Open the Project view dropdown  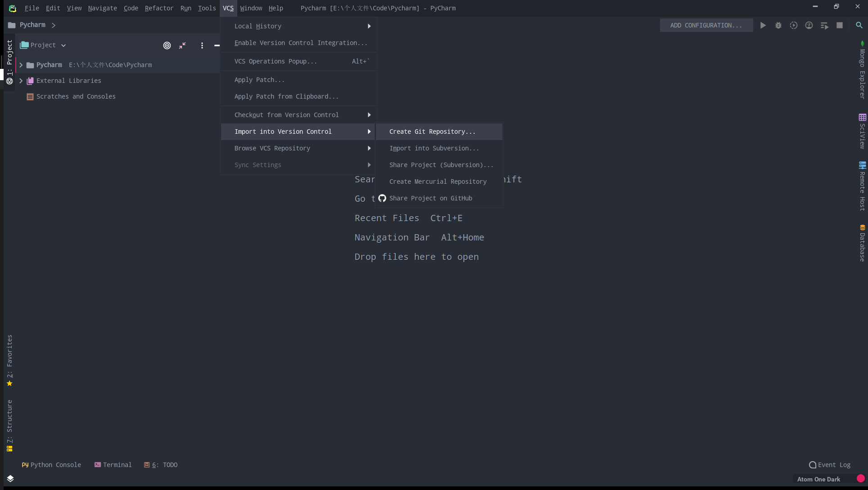44,45
